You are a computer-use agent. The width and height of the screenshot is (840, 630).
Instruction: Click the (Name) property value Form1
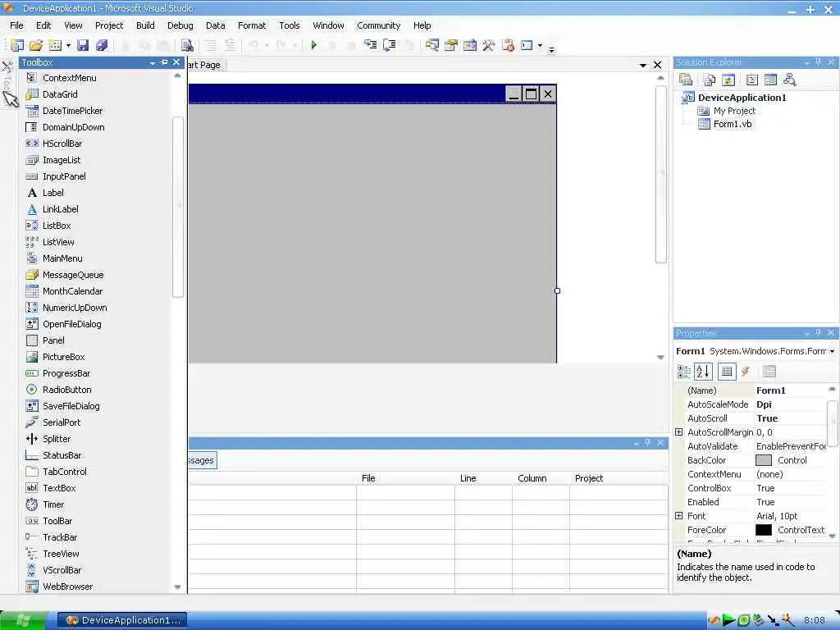[x=770, y=390]
